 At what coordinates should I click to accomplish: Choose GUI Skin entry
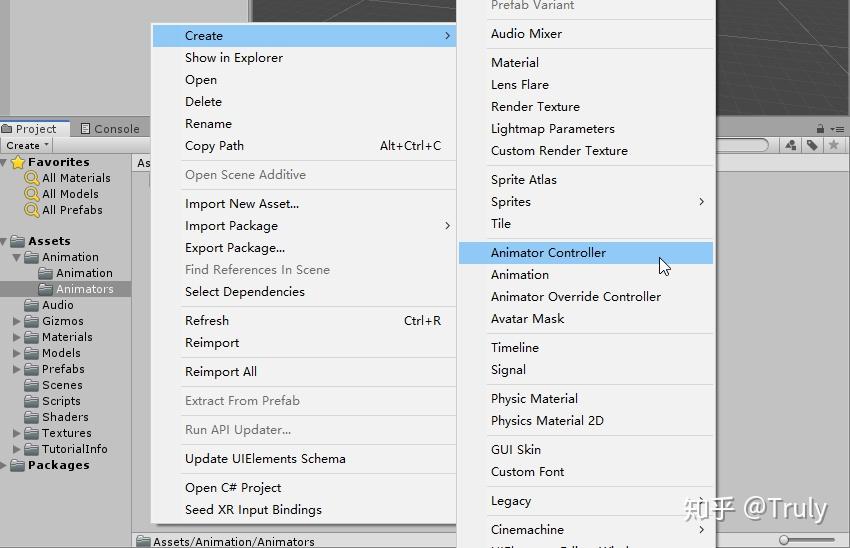(586, 450)
